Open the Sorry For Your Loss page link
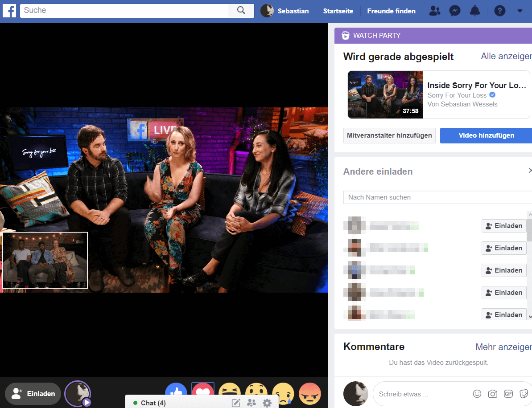The image size is (532, 408). tap(457, 95)
